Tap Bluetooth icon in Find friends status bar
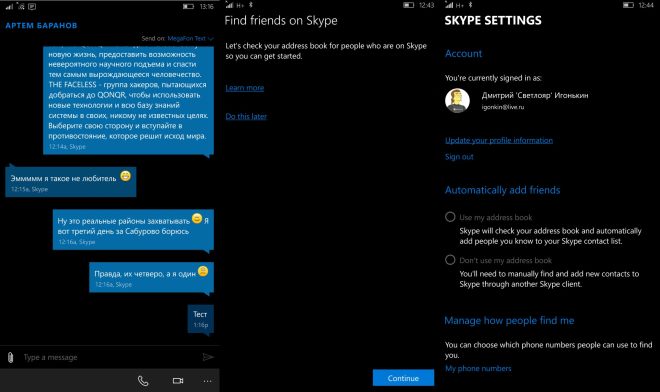The height and width of the screenshot is (392, 660). pyautogui.click(x=251, y=5)
